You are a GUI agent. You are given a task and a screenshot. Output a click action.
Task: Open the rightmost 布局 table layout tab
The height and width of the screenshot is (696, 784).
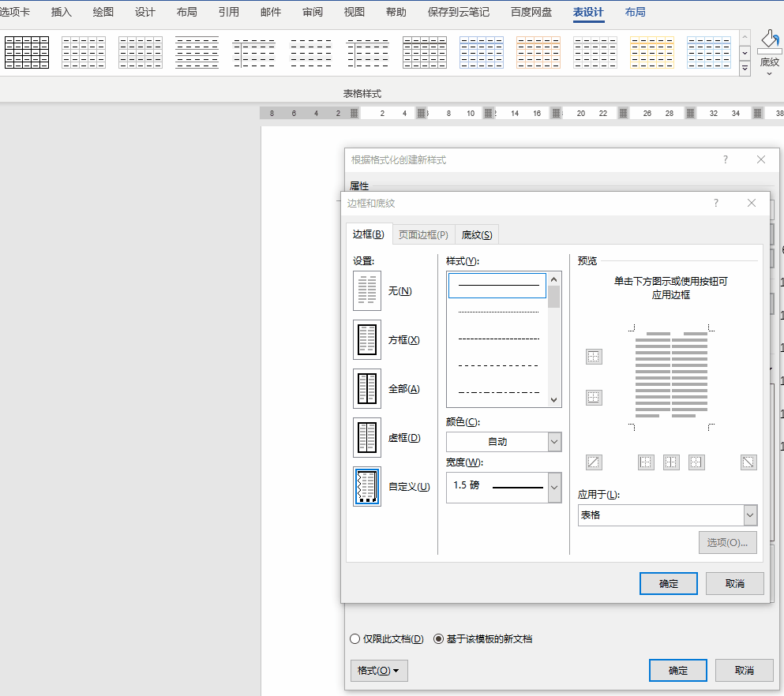click(x=636, y=12)
